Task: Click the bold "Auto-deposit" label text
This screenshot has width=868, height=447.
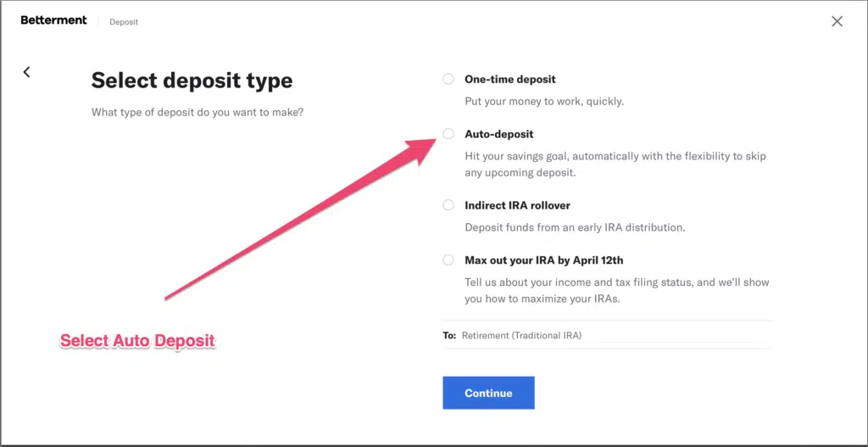Action: click(x=499, y=134)
